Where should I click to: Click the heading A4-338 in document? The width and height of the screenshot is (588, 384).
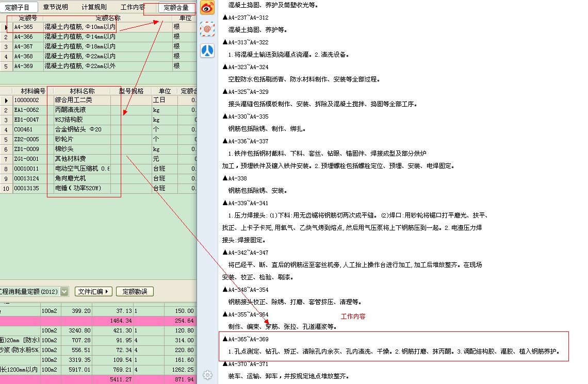coord(235,178)
